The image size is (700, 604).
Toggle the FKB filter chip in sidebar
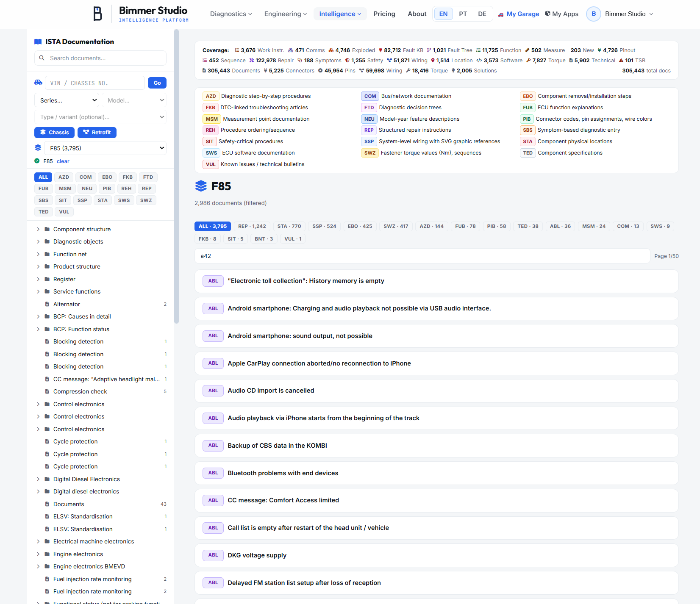point(128,177)
